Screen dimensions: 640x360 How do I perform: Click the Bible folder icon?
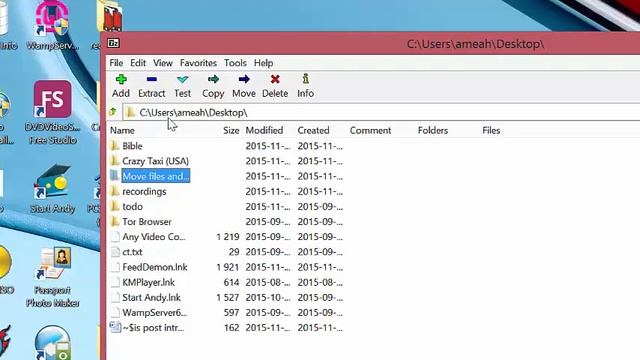115,146
